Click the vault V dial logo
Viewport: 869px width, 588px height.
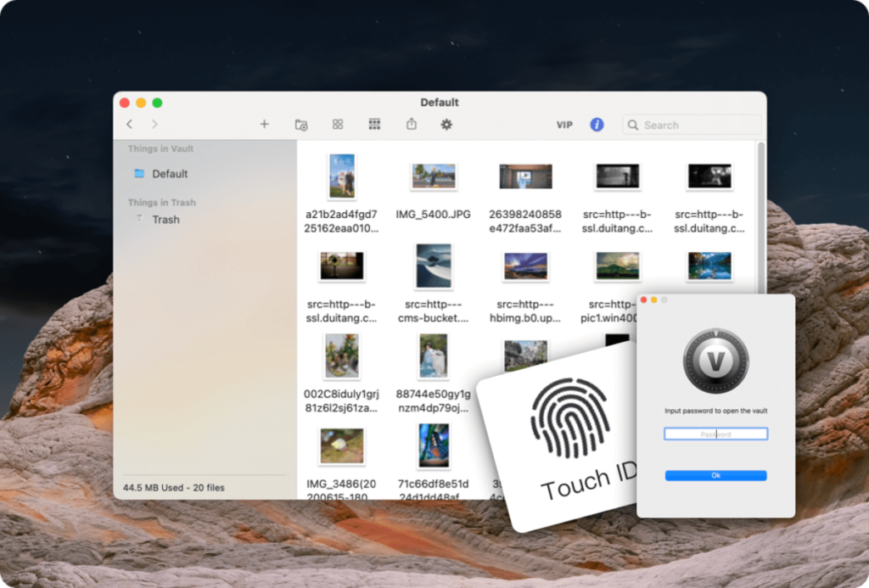[715, 361]
